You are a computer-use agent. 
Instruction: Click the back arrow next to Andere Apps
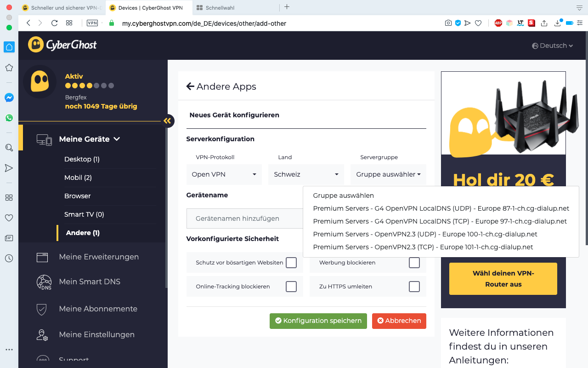[x=190, y=86]
